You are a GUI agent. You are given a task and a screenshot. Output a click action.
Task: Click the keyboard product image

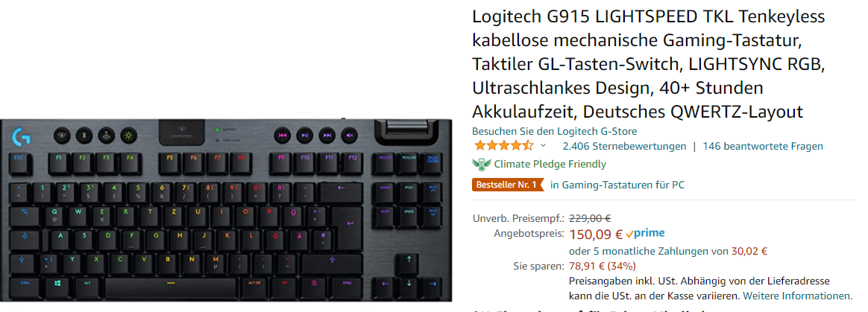tap(226, 210)
